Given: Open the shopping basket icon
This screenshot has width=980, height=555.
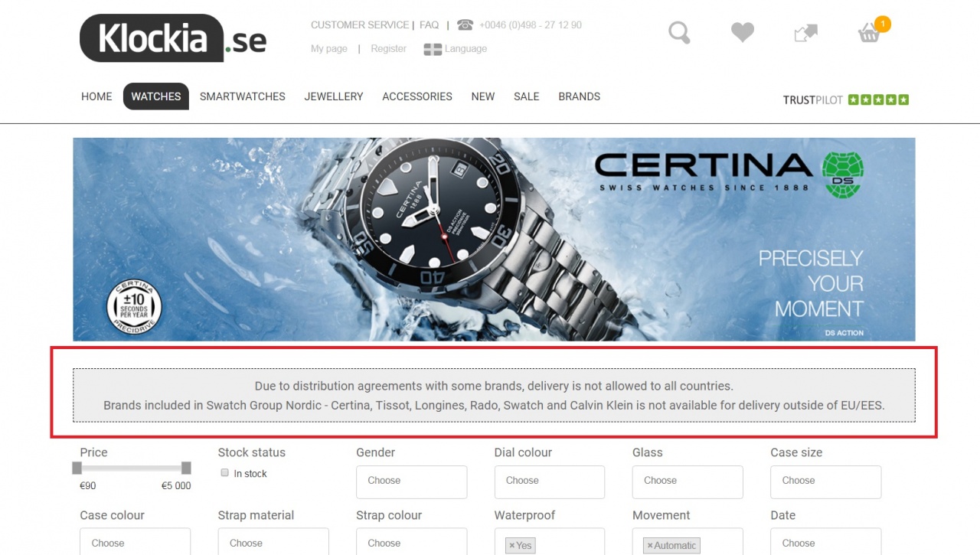Looking at the screenshot, I should coord(869,33).
